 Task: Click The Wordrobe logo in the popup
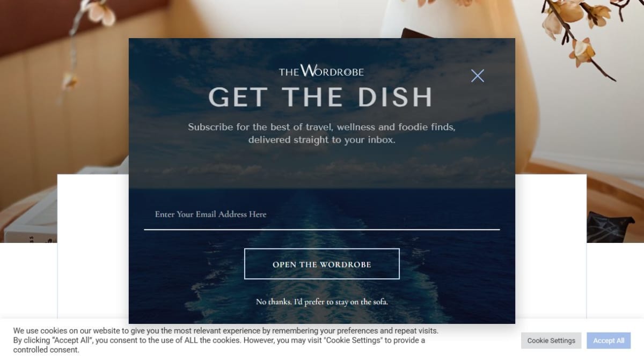[x=321, y=70]
